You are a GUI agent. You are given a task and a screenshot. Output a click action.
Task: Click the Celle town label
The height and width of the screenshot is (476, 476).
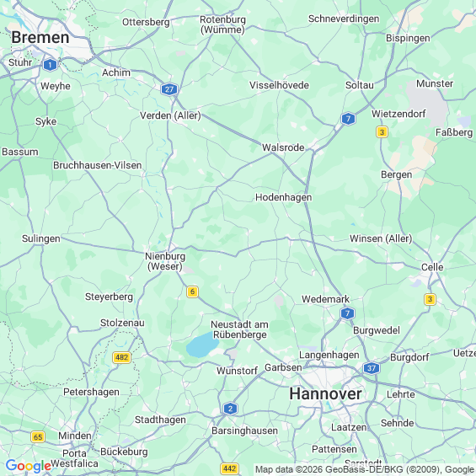(432, 267)
